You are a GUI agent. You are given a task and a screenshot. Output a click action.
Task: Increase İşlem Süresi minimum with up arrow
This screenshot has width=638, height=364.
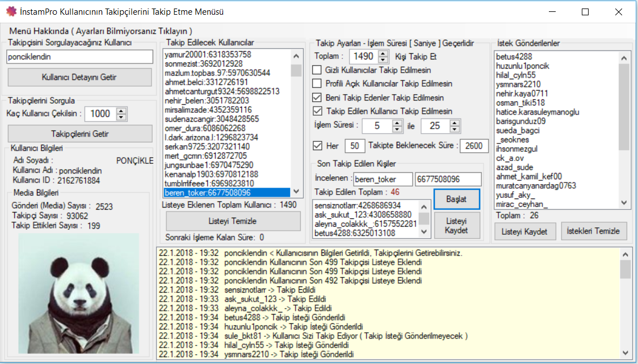tap(397, 122)
